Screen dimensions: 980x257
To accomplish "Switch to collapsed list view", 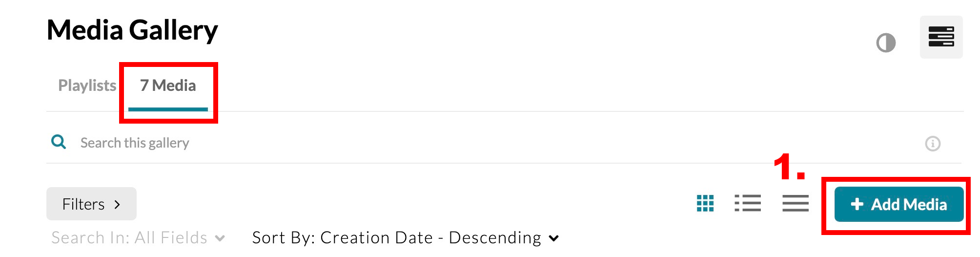I will (x=796, y=203).
